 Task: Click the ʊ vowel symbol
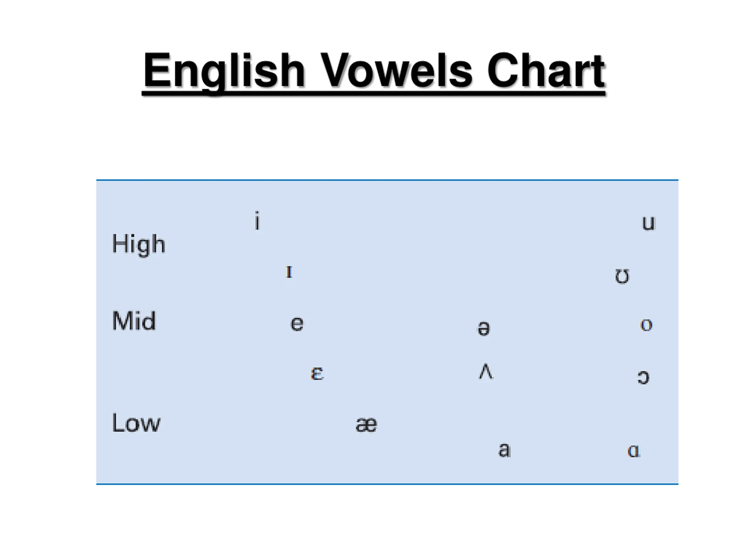622,276
